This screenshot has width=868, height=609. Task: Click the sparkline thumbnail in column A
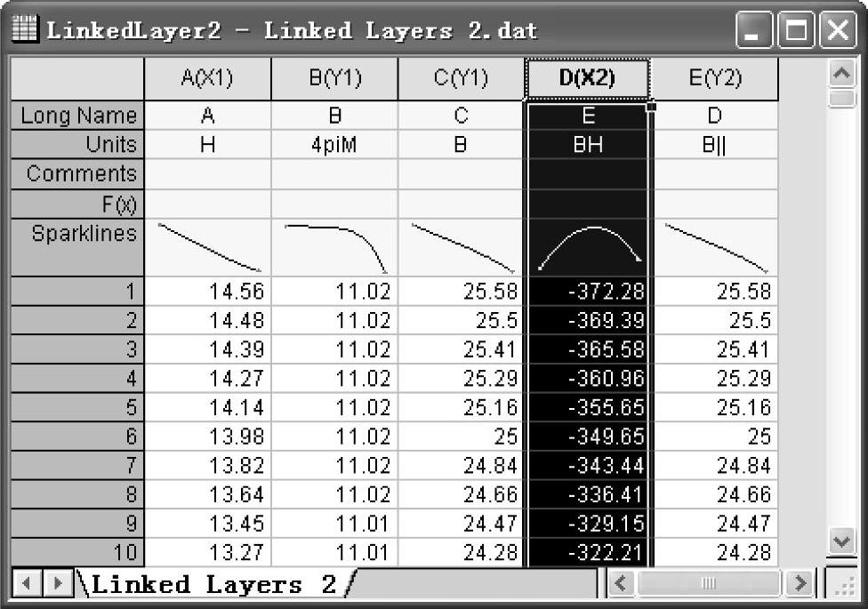209,248
